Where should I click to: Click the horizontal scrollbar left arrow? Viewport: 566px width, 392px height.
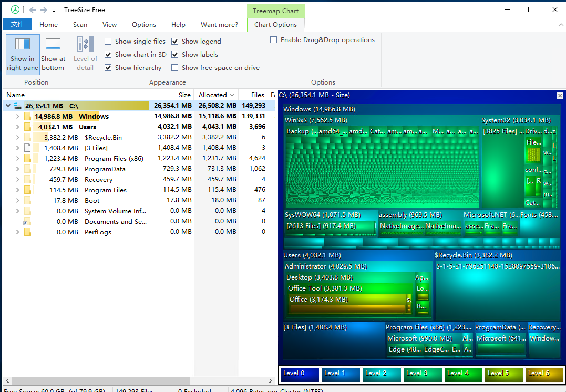pos(7,380)
